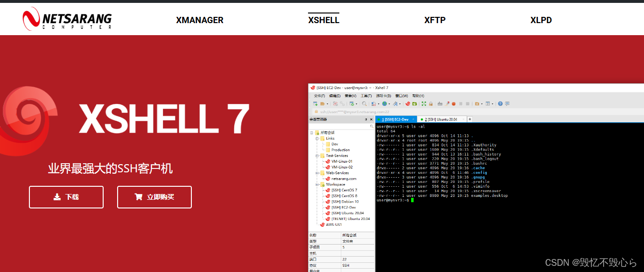This screenshot has height=272, width=644.
Task: Go to the XFTP product page
Action: pyautogui.click(x=435, y=20)
